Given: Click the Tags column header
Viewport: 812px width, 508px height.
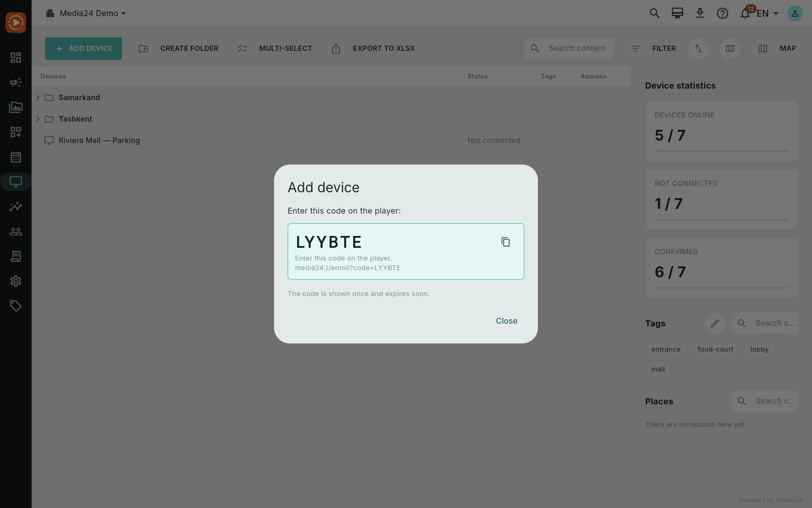Looking at the screenshot, I should pos(548,76).
